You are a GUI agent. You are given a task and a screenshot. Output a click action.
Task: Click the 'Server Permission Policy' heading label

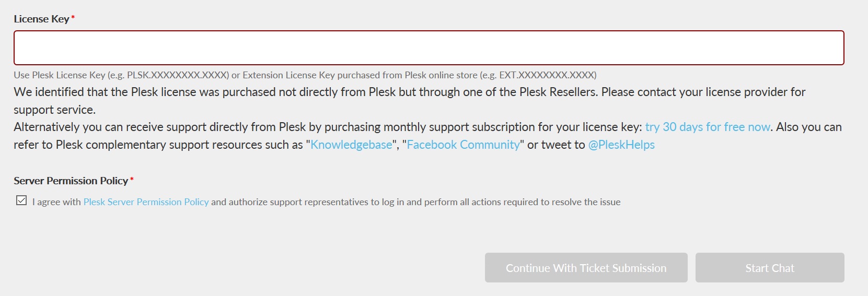[x=71, y=181]
